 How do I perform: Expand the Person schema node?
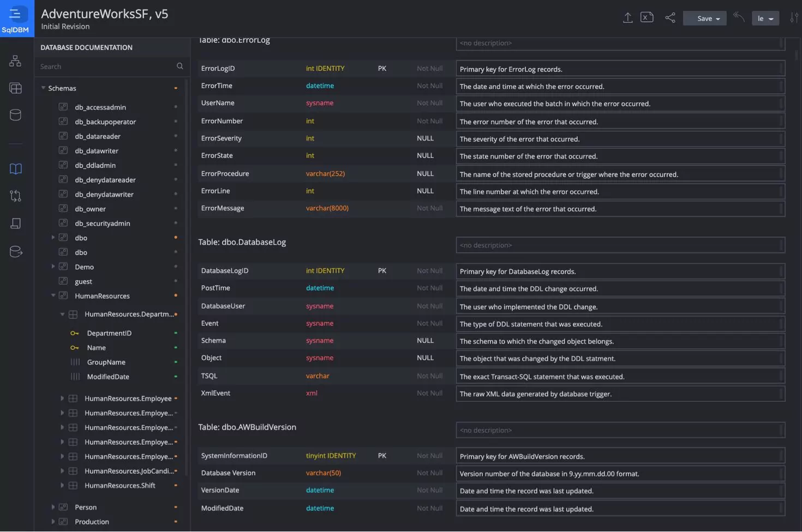point(52,506)
